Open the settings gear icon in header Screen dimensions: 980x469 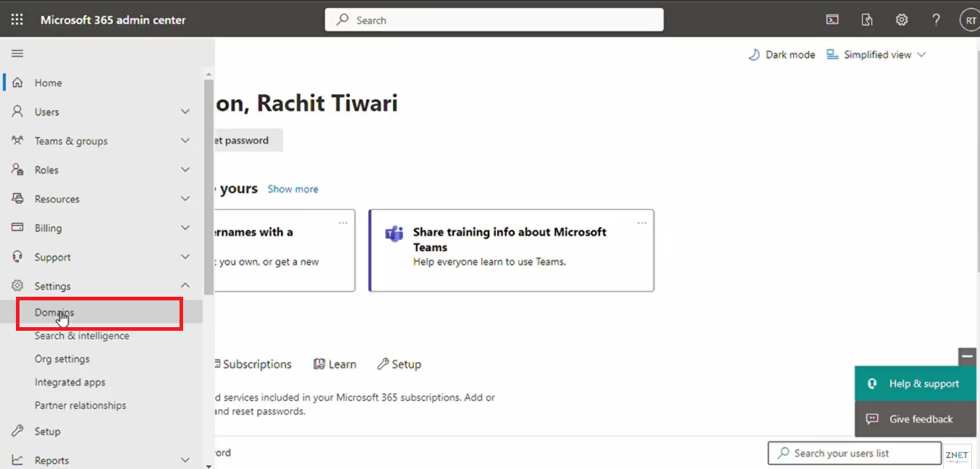click(901, 20)
